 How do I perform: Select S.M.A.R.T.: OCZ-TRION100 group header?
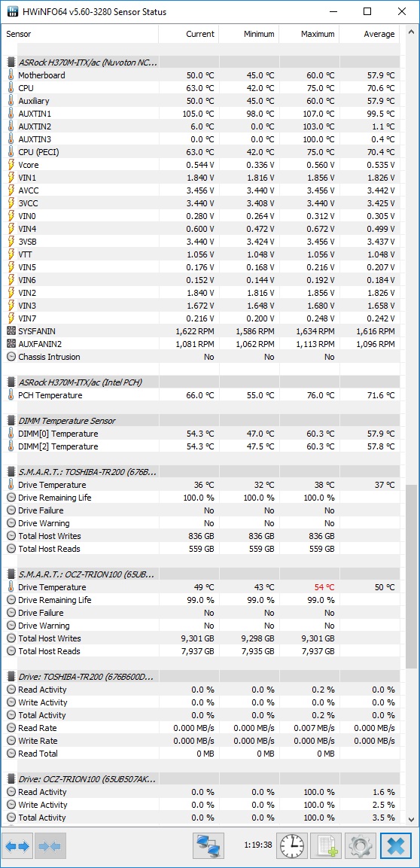(x=202, y=574)
